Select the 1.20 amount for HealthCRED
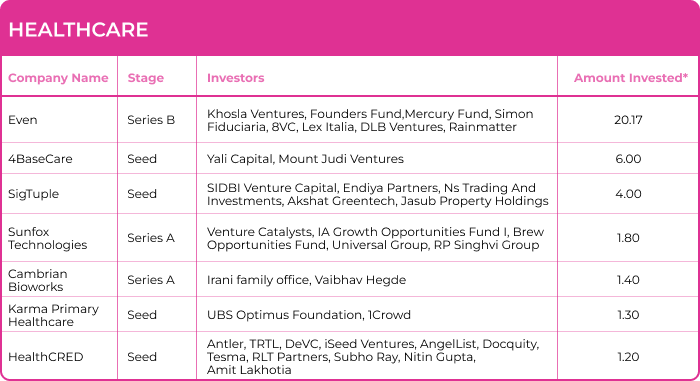 (x=628, y=356)
